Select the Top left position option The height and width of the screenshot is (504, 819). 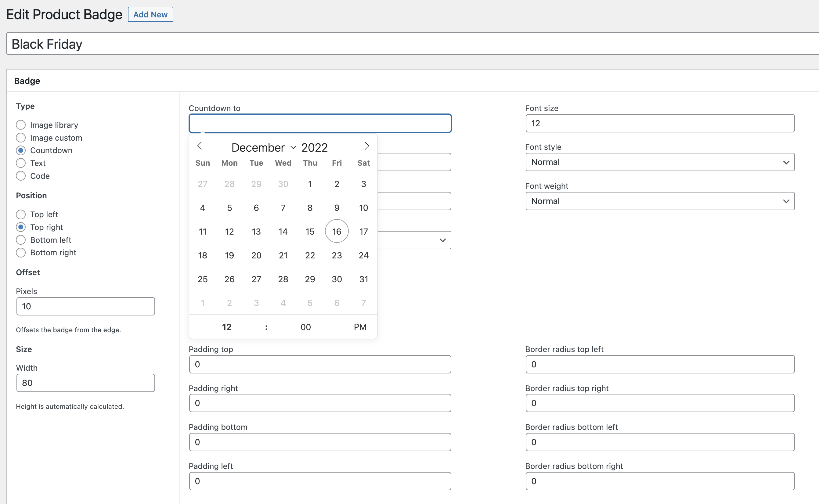[21, 214]
